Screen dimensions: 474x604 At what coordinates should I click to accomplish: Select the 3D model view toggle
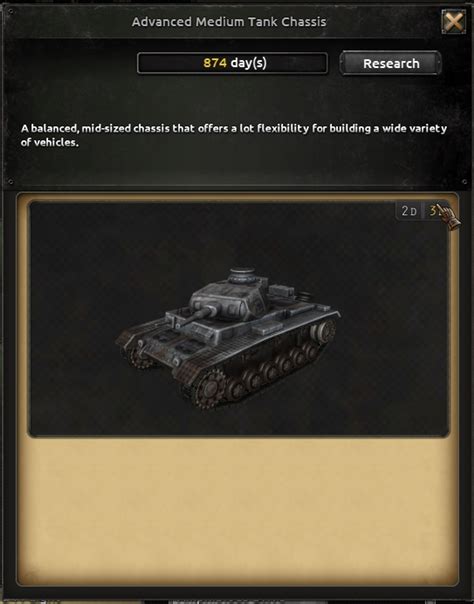coord(435,211)
